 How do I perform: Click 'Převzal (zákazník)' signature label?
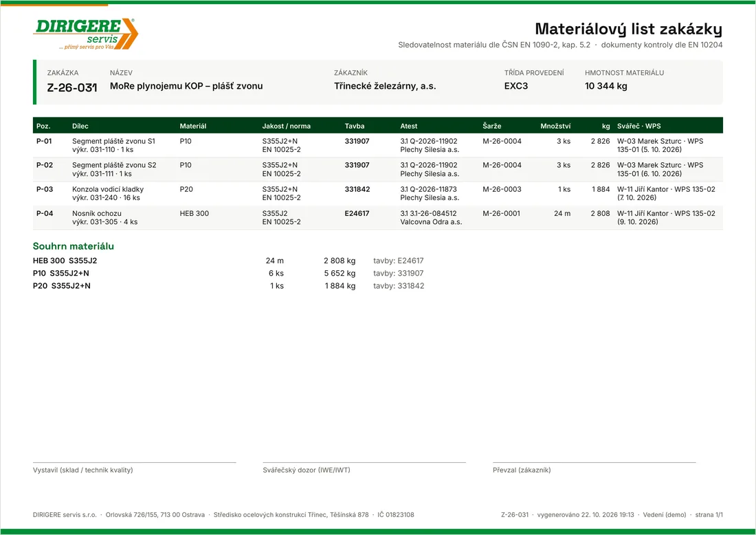522,470
